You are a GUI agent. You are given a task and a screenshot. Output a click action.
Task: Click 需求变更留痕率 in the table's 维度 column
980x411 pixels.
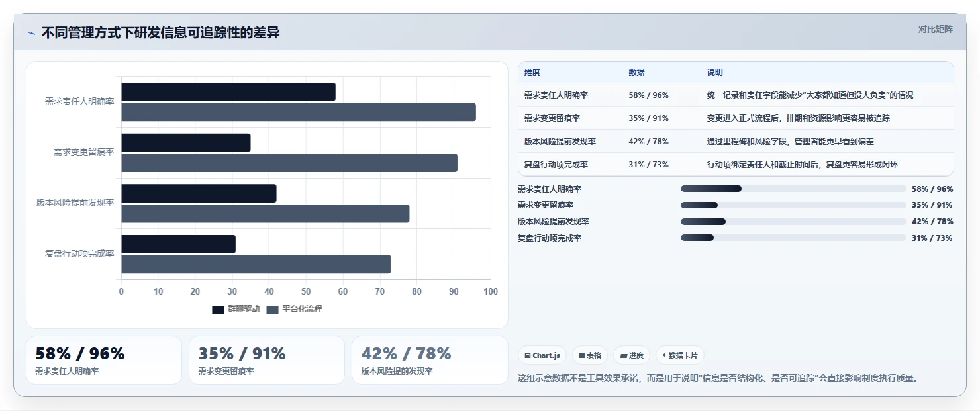click(552, 118)
